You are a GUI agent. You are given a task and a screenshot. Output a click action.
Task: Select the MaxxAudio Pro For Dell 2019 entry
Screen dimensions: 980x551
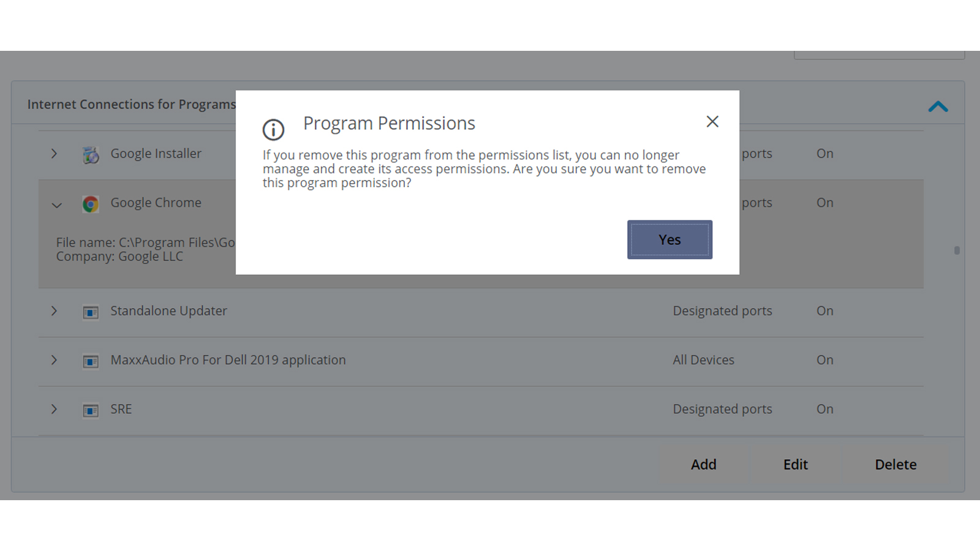pyautogui.click(x=481, y=361)
